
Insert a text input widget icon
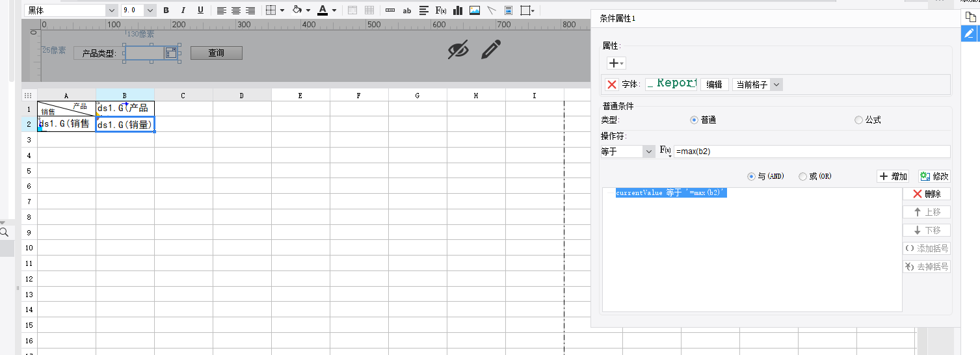point(390,10)
